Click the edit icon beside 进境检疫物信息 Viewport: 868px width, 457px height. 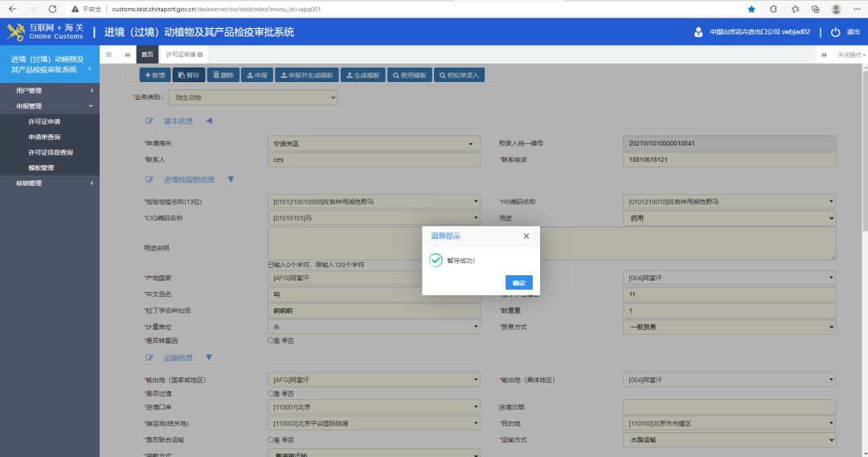pyautogui.click(x=149, y=179)
